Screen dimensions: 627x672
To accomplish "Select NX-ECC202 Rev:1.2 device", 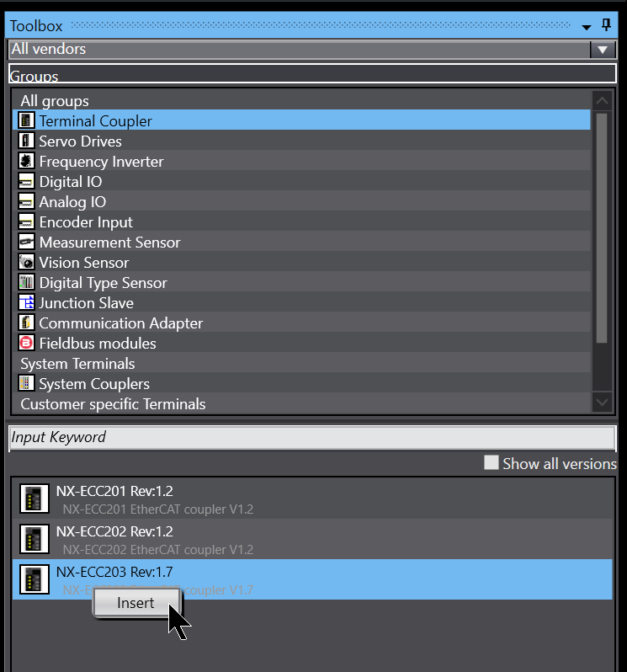I will (312, 539).
